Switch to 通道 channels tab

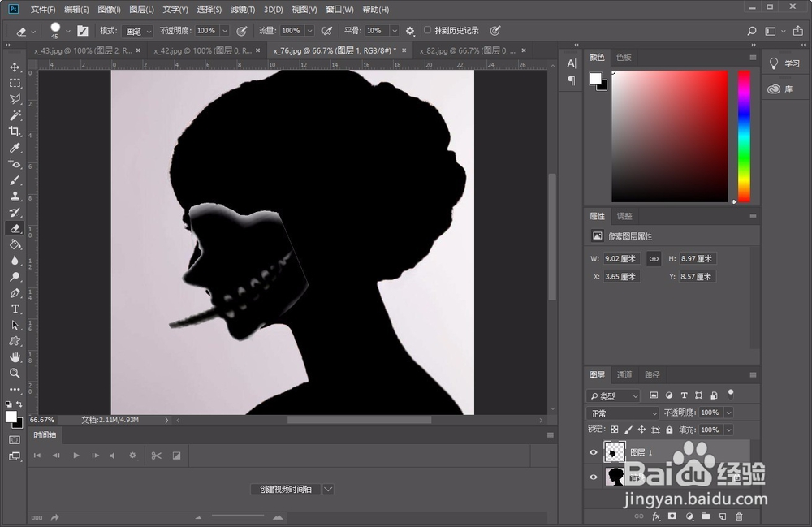624,374
